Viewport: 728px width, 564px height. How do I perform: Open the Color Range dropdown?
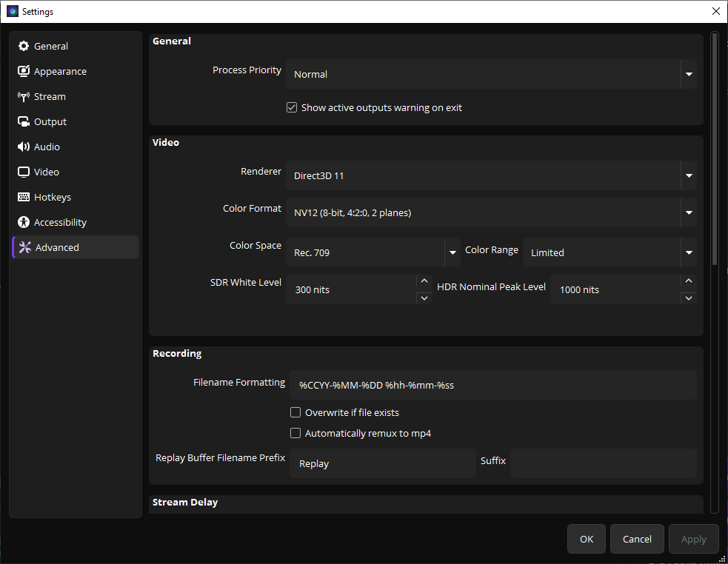tap(610, 252)
